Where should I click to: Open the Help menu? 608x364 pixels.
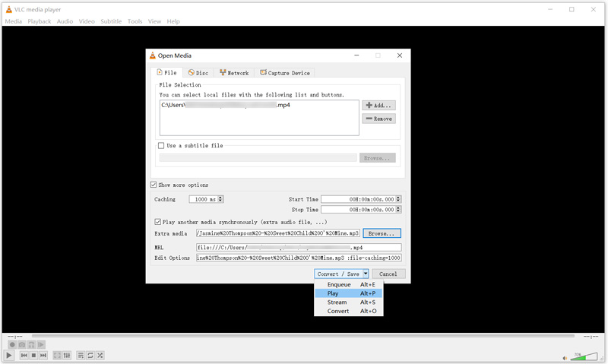tap(173, 21)
